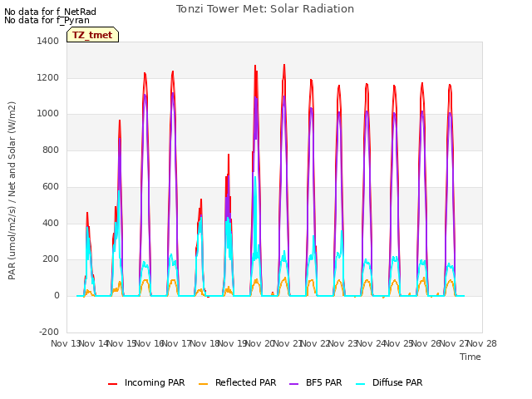The width and height of the screenshot is (532, 399).
Task: Click the 600 y-axis tick label
Action: coord(51,186)
